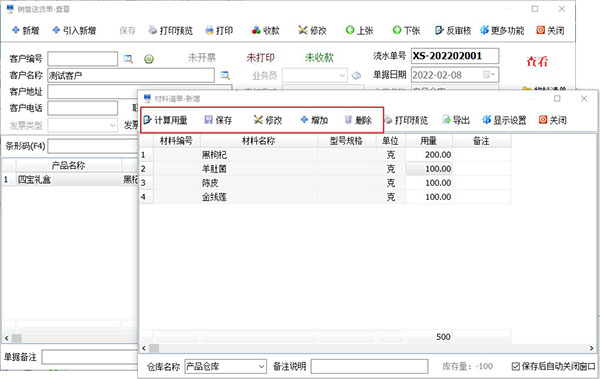Click the 未打印 status label

[261, 58]
